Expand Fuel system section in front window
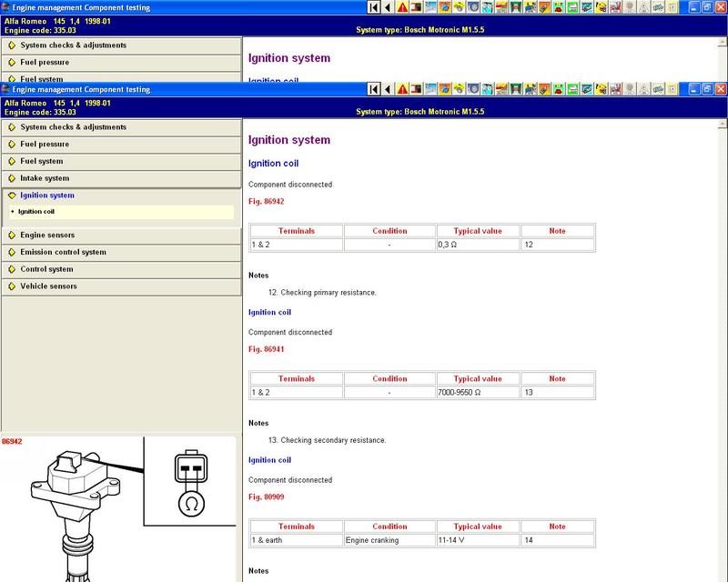728x582 pixels. point(122,162)
